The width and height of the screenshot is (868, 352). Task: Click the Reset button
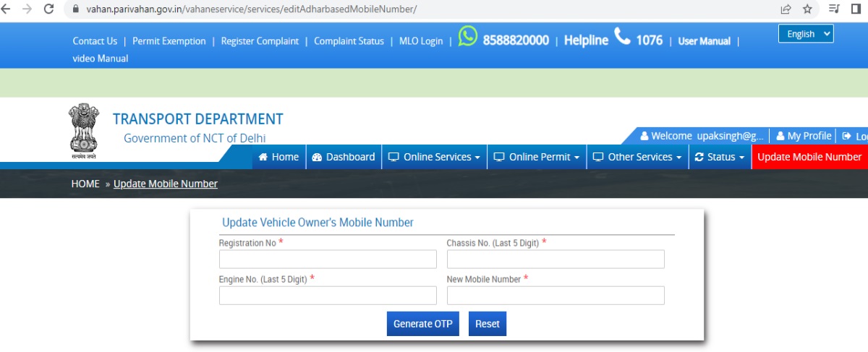tap(488, 324)
